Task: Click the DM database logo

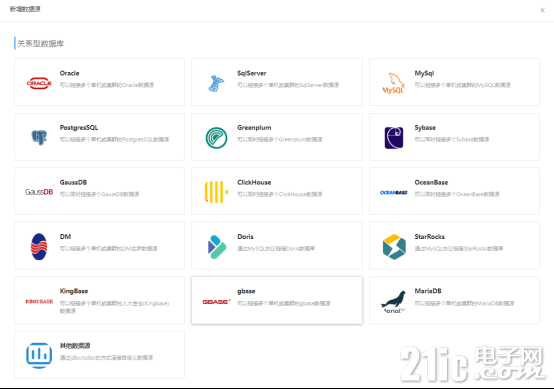Action: pyautogui.click(x=39, y=247)
